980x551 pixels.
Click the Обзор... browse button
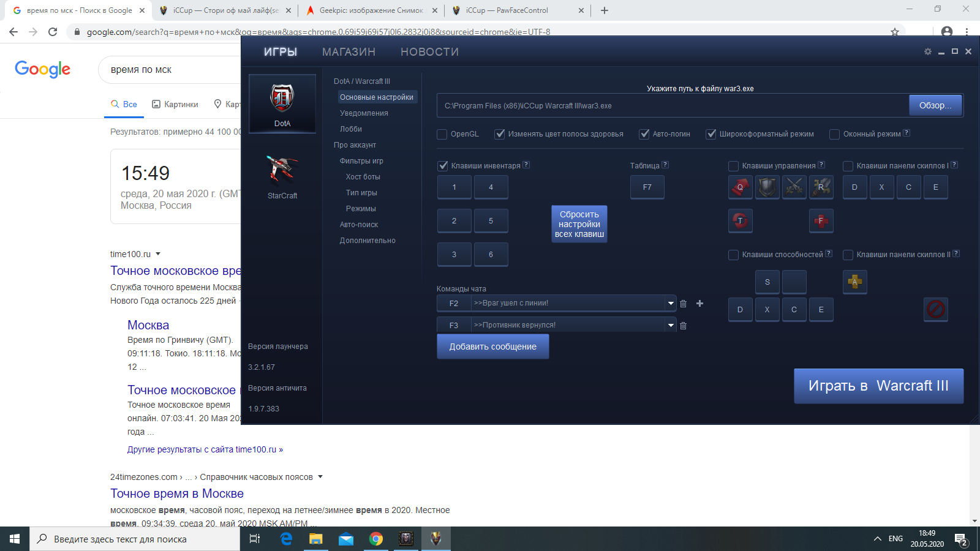point(935,105)
